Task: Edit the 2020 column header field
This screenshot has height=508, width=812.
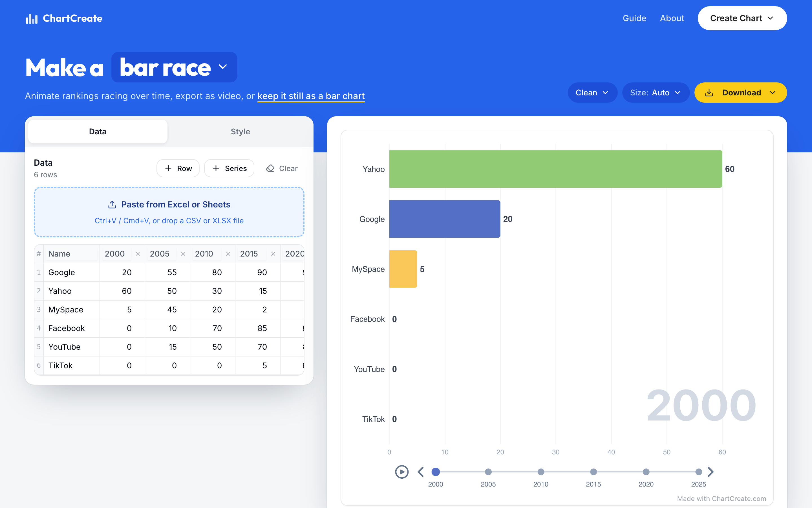Action: click(x=294, y=254)
